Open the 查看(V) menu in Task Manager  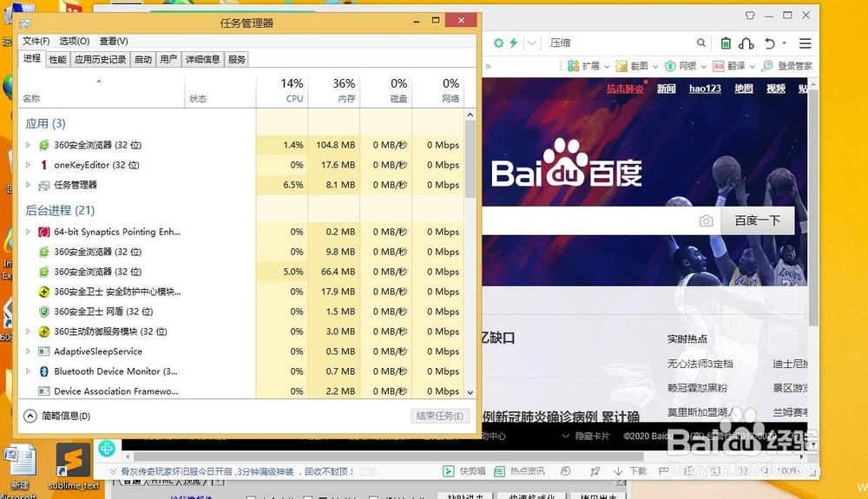[x=114, y=41]
